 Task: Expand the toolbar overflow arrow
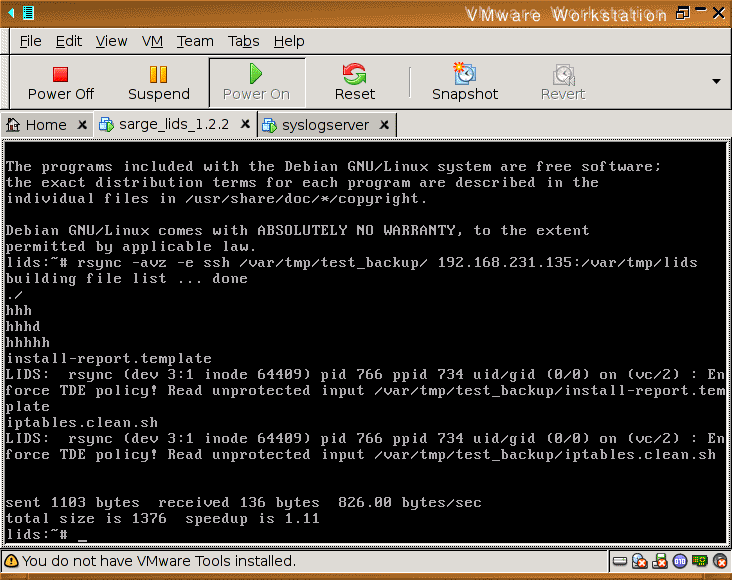coord(716,81)
